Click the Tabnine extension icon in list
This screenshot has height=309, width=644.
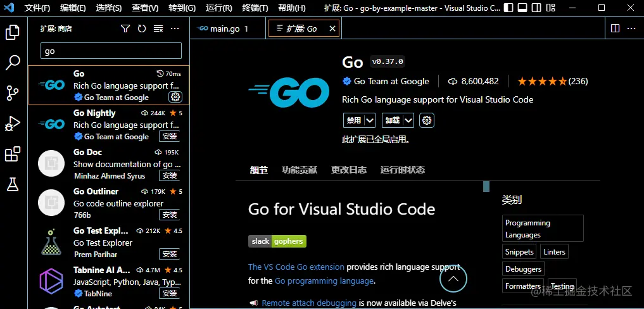coord(51,282)
